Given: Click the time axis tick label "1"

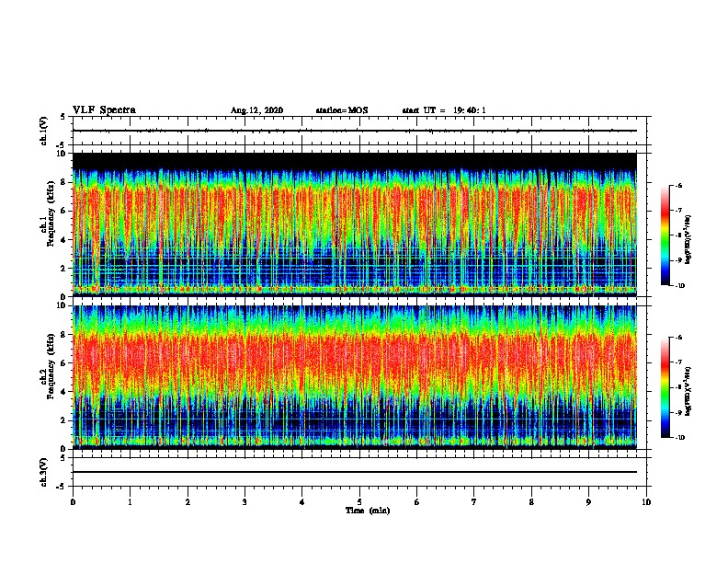Looking at the screenshot, I should click(131, 502).
